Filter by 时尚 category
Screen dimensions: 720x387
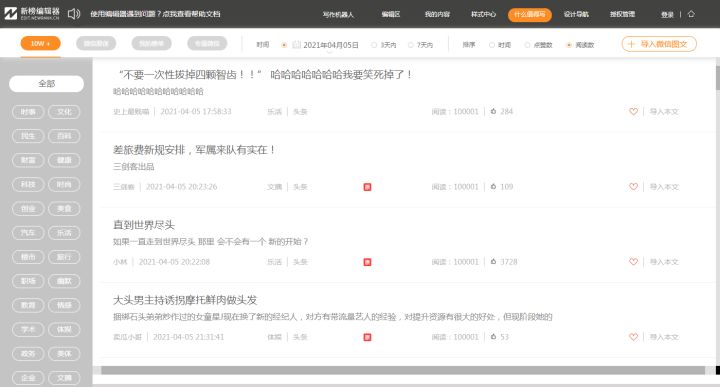coord(64,185)
